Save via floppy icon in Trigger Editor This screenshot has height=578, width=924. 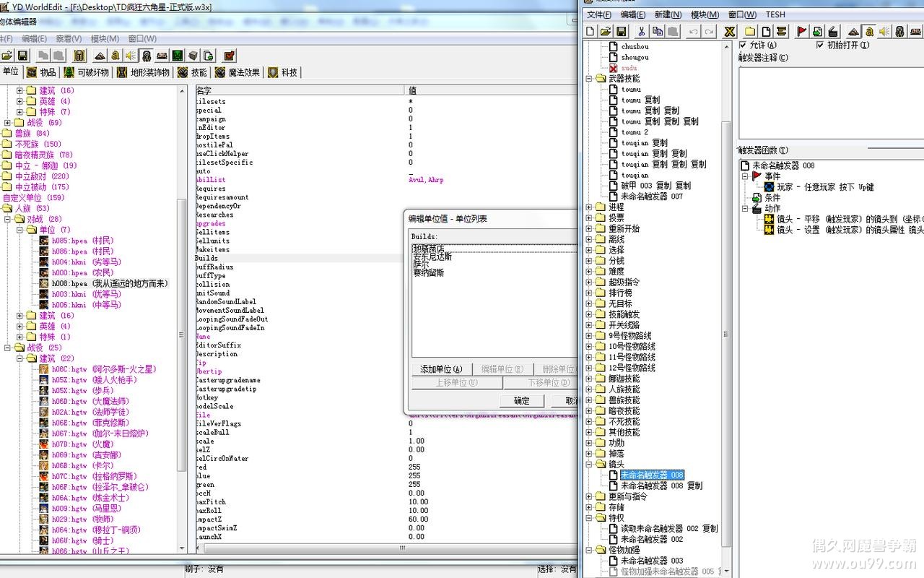coord(621,31)
